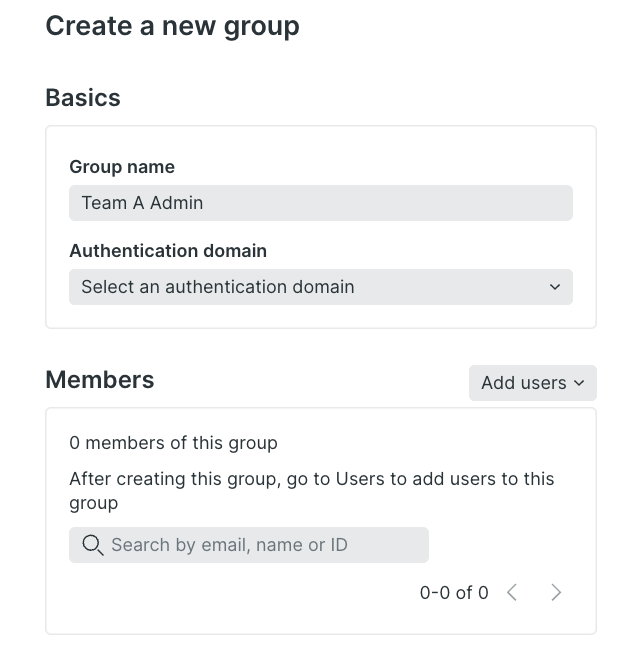Screen dimensions: 624x652
Task: Go to the next members page arrow
Action: click(x=556, y=592)
